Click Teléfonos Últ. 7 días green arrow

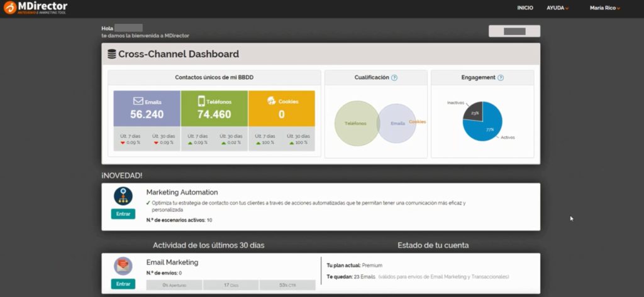190,143
